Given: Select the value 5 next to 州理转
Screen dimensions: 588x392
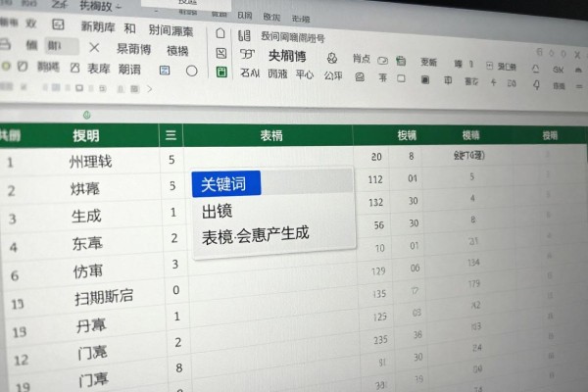Looking at the screenshot, I should click(171, 160).
